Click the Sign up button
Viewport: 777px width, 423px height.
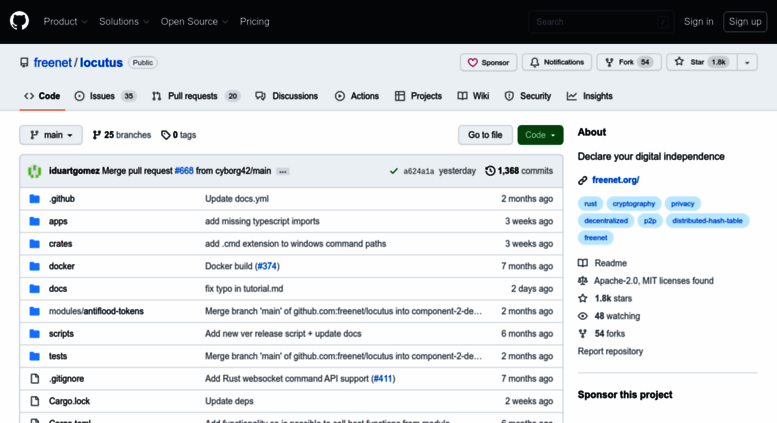point(745,21)
